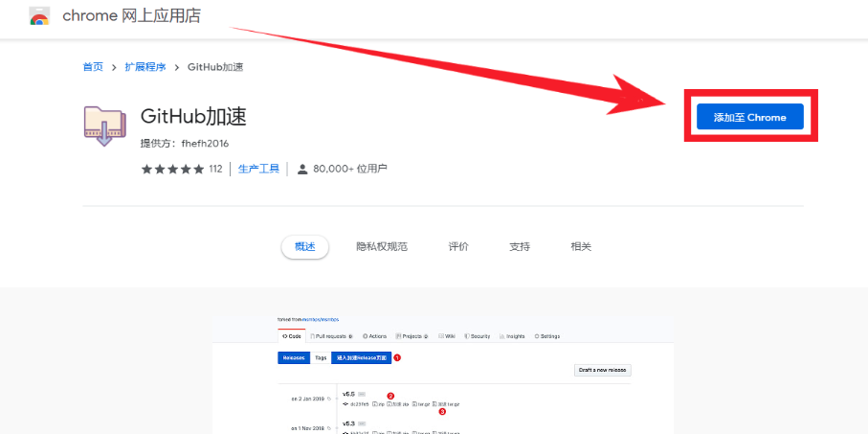
Task: Click the Projects tab in the preview screenshot
Action: 412,336
